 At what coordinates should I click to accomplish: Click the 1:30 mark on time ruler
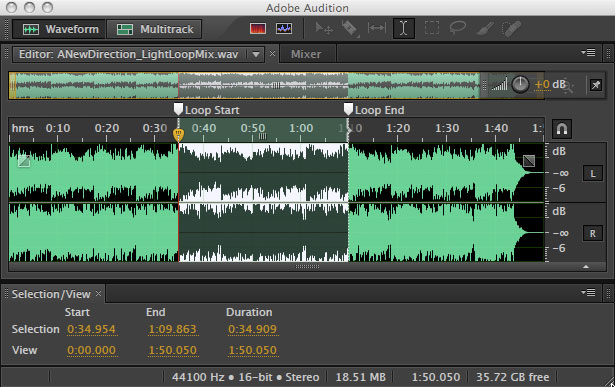447,128
